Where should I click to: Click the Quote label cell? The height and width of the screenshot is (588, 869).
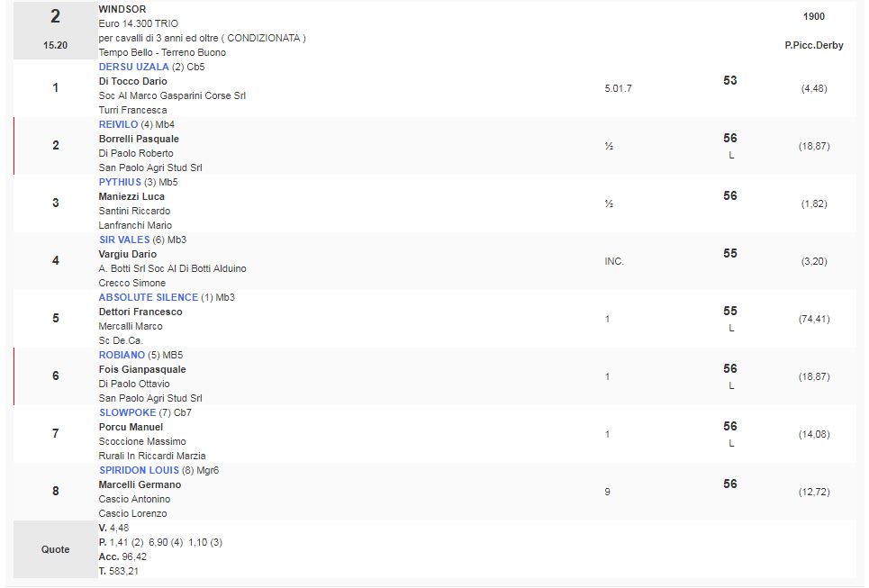point(56,549)
